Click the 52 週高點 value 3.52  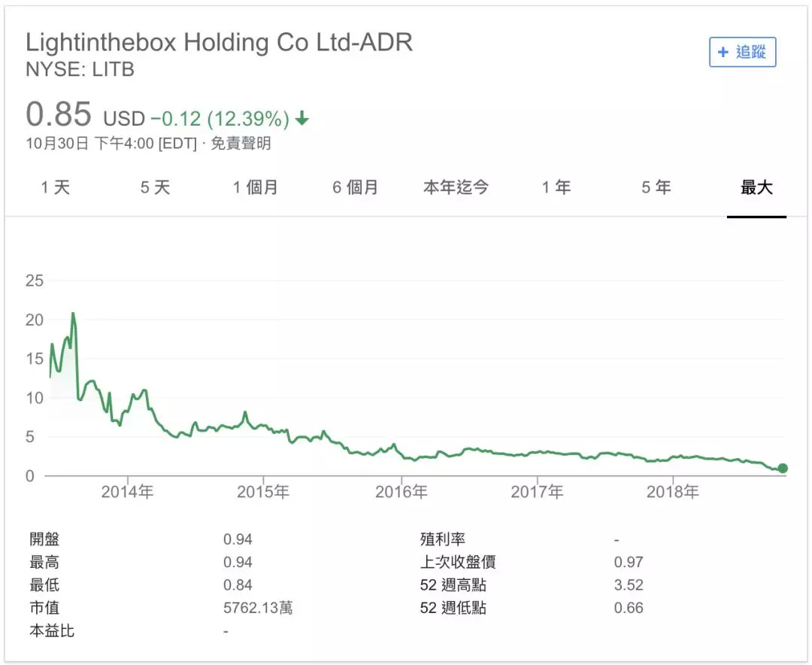[x=629, y=585]
